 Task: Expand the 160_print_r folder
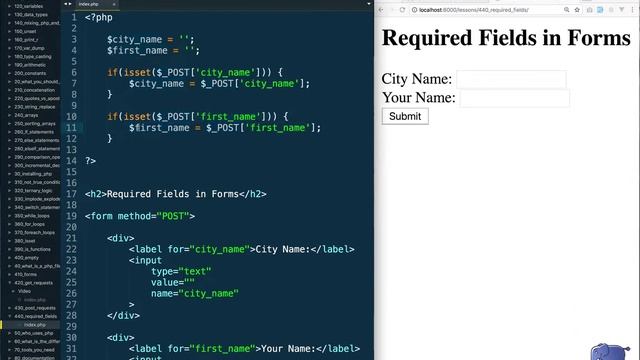pyautogui.click(x=9, y=40)
